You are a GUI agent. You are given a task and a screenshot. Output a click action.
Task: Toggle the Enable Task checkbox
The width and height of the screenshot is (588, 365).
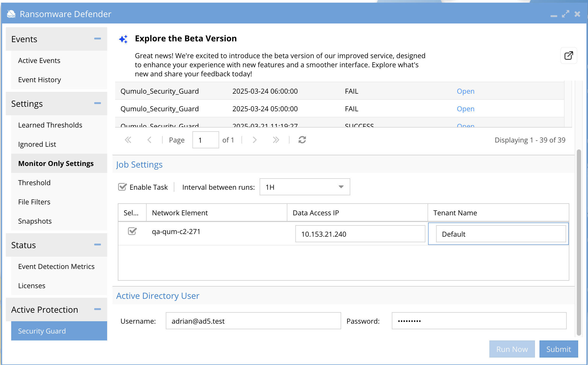coord(122,187)
